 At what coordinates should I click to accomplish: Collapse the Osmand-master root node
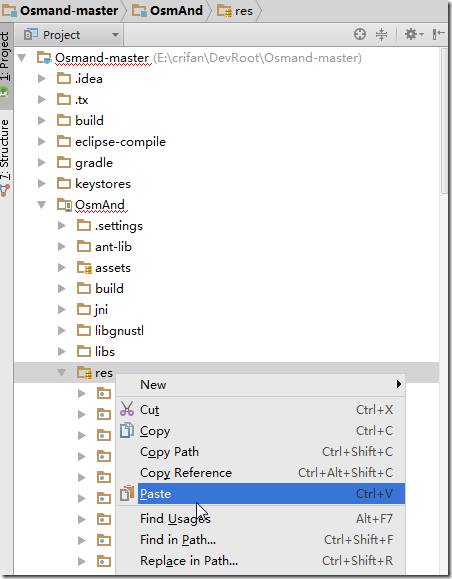pos(22,58)
